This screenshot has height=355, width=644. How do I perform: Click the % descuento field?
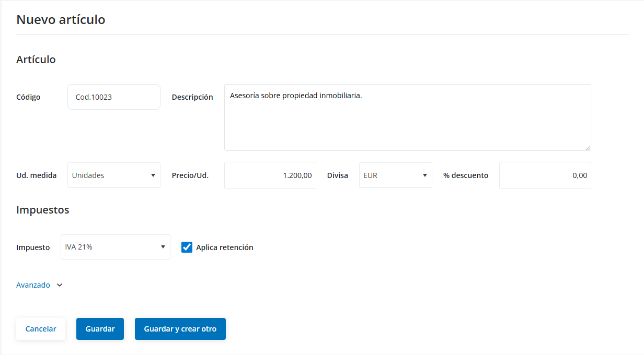click(545, 175)
